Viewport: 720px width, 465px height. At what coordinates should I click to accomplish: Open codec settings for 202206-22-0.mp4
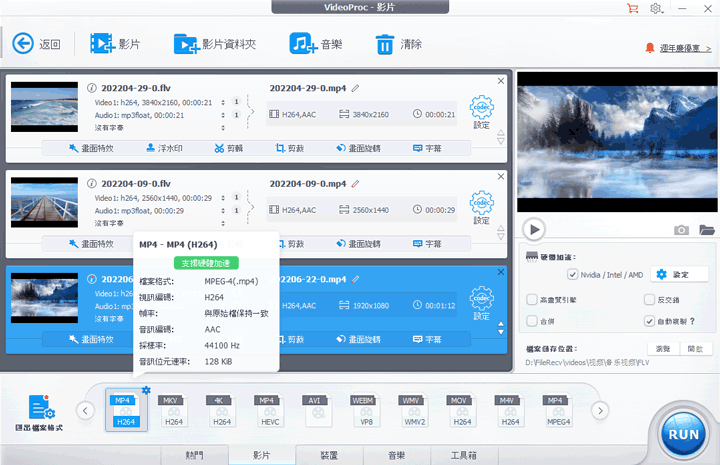coord(481,303)
